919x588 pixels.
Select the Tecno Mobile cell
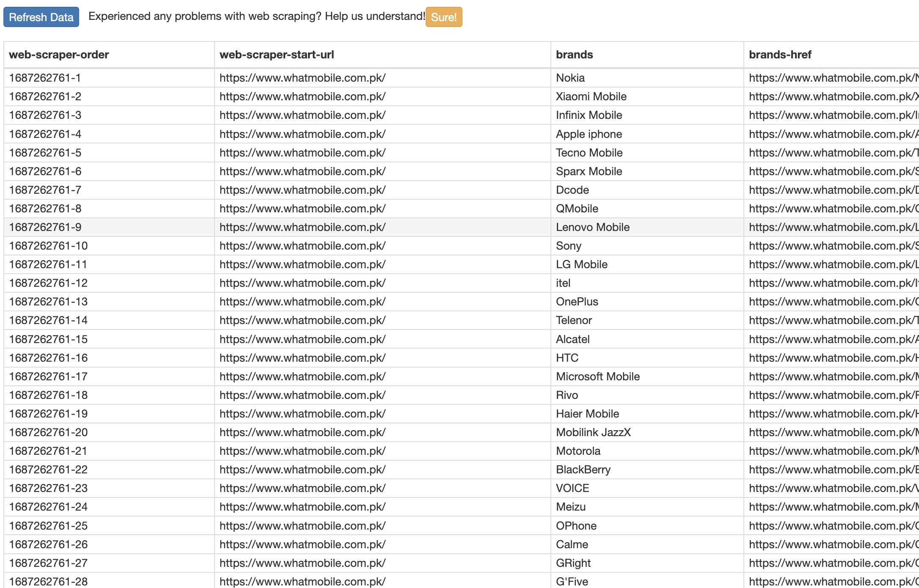tap(647, 153)
